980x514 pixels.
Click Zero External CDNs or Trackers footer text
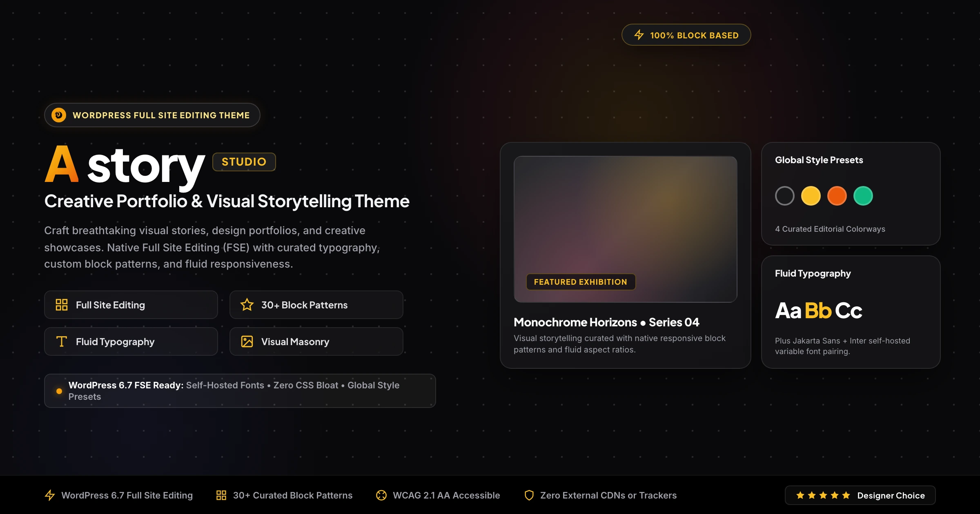tap(608, 495)
